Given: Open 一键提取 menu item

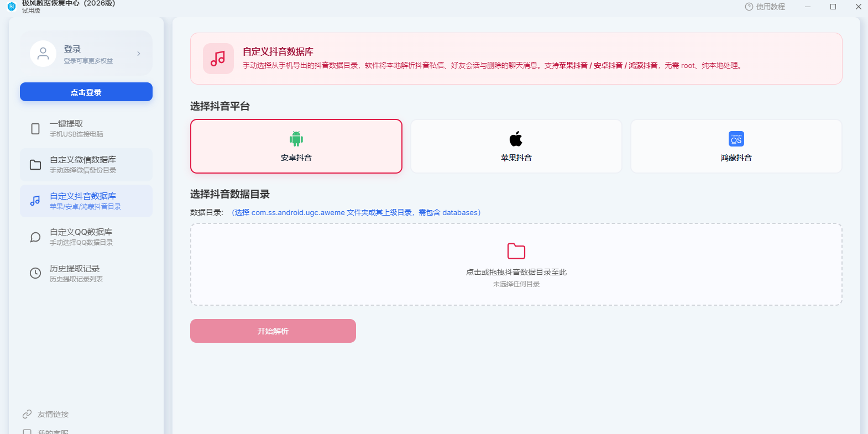Looking at the screenshot, I should [86, 129].
